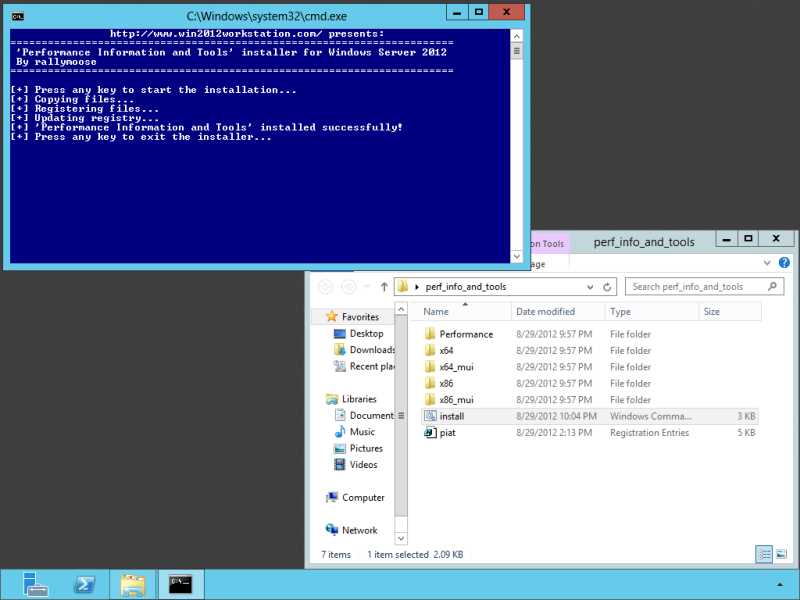Click '1 item selected 2.09 KB' status text
This screenshot has height=600, width=800.
point(415,555)
